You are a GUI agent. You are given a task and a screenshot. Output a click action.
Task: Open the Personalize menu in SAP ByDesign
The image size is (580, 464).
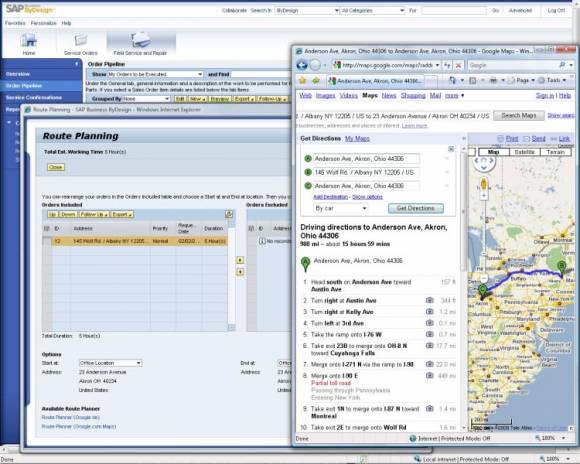pos(43,23)
